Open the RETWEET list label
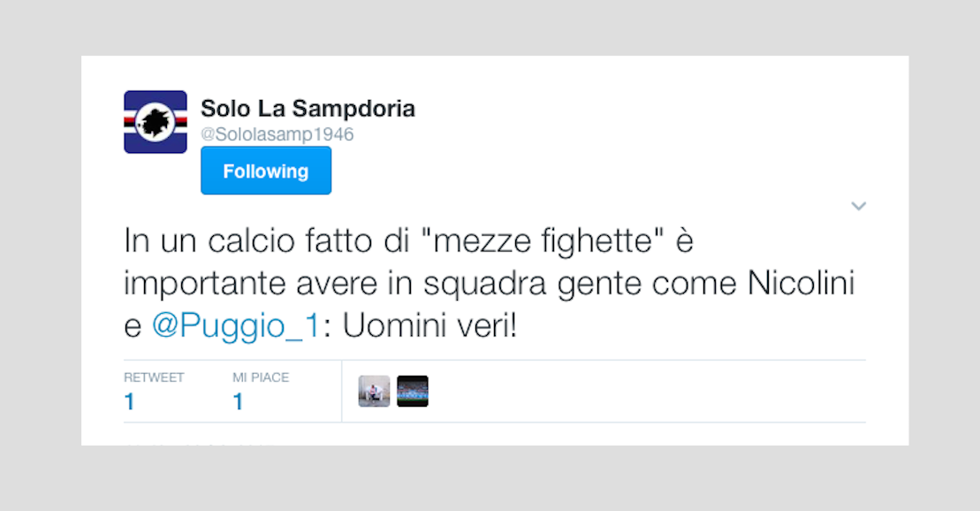The image size is (980, 511). pos(154,377)
